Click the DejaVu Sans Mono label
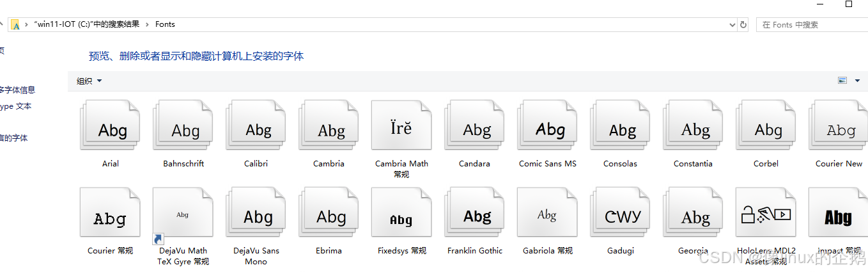Screen dimensions: 868x272 pos(256,255)
